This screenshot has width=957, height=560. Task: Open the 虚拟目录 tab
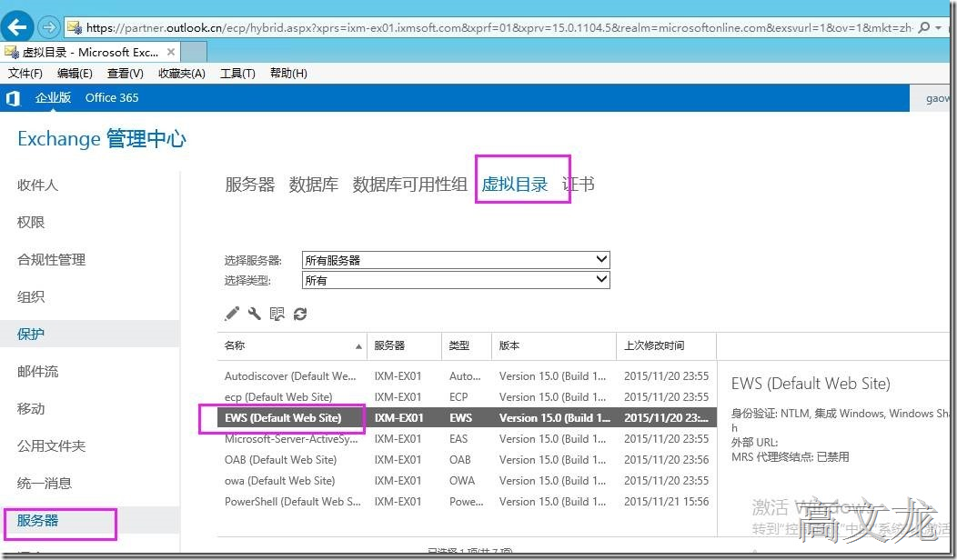515,185
